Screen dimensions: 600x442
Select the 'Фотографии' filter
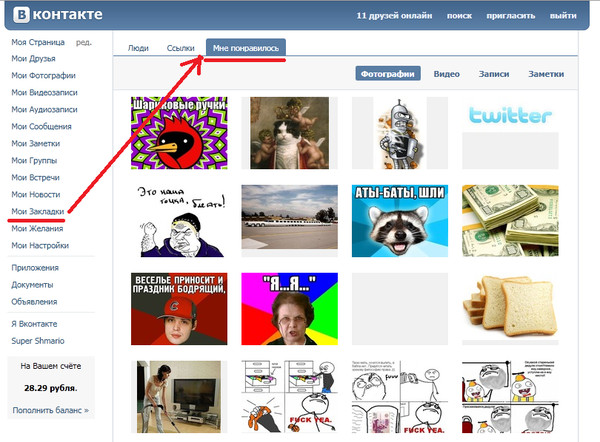click(388, 73)
